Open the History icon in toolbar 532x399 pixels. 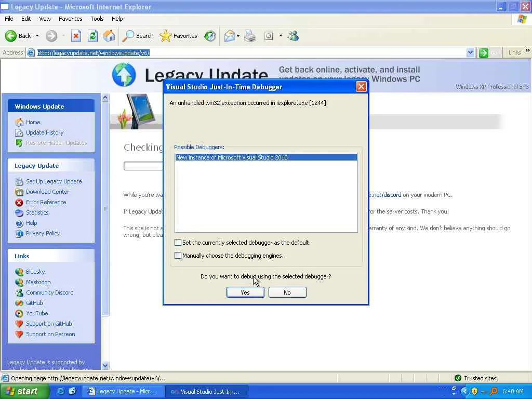tap(210, 36)
